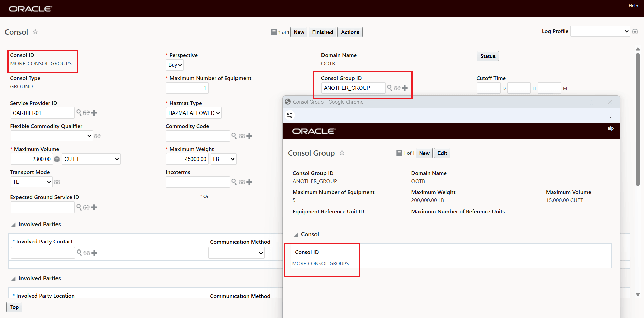
Task: View Incoterms record via glasses icon
Action: 242,182
